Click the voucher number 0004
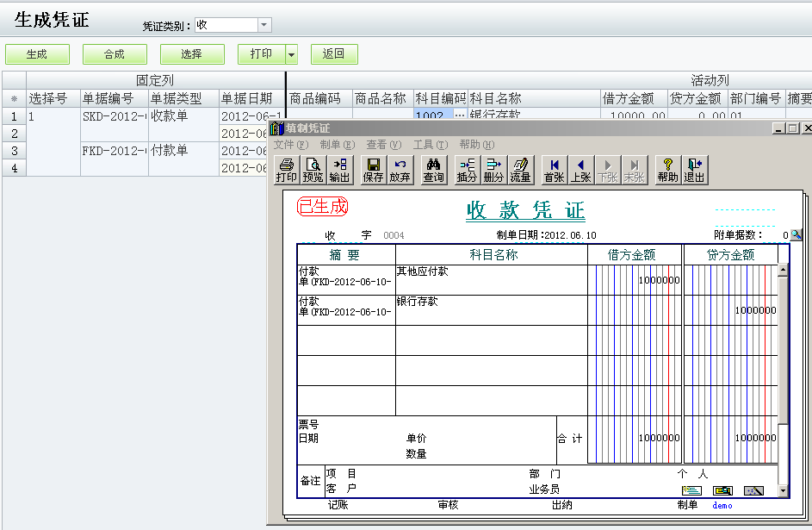 coord(394,236)
